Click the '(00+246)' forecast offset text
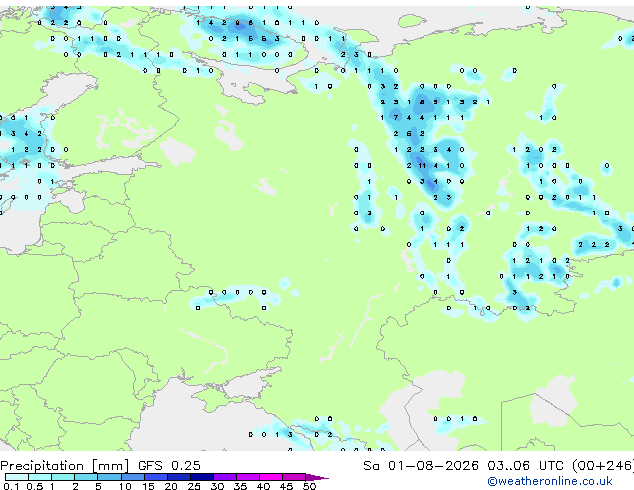Screen dimensions: 634x490 [603, 466]
